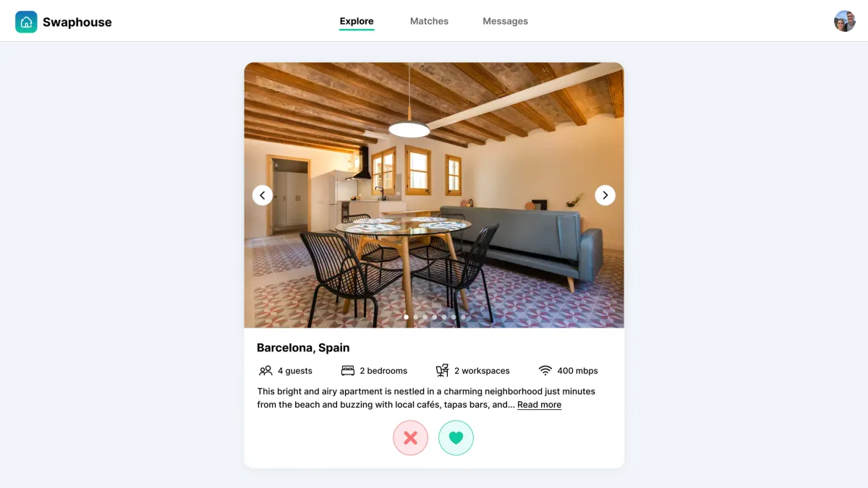Screen dimensions: 868x488
Task: Show the previous photo with left arrow
Action: pos(263,195)
